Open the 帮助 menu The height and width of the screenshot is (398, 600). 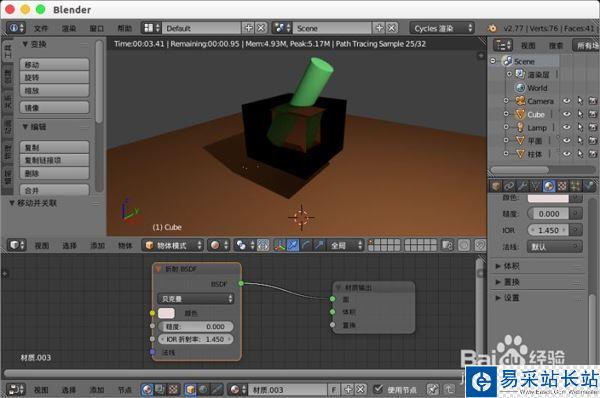pyautogui.click(x=124, y=28)
